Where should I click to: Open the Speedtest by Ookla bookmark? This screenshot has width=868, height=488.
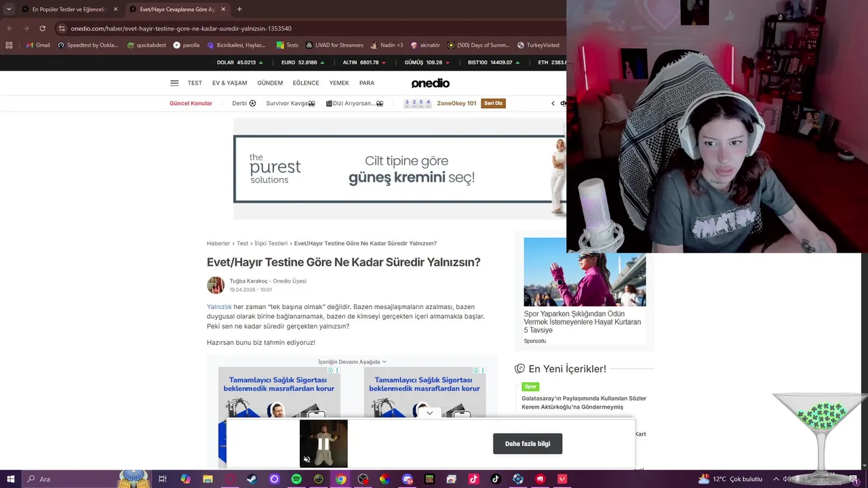click(x=88, y=45)
